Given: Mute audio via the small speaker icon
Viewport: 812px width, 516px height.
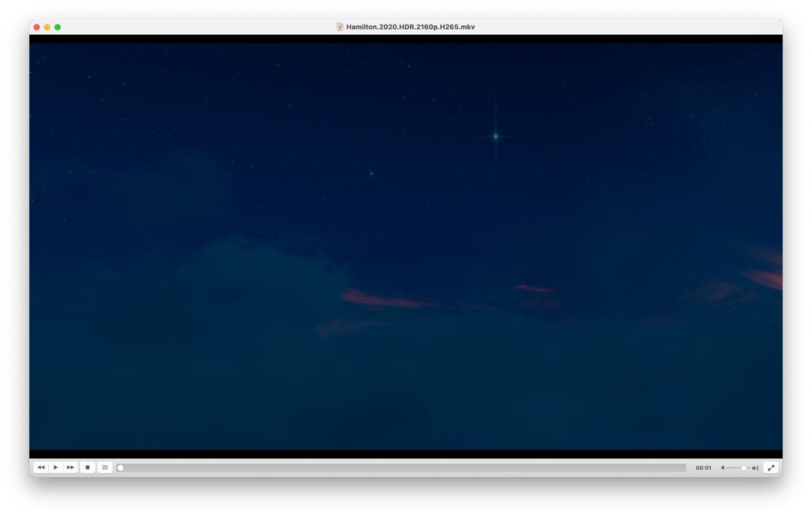Looking at the screenshot, I should [x=723, y=468].
